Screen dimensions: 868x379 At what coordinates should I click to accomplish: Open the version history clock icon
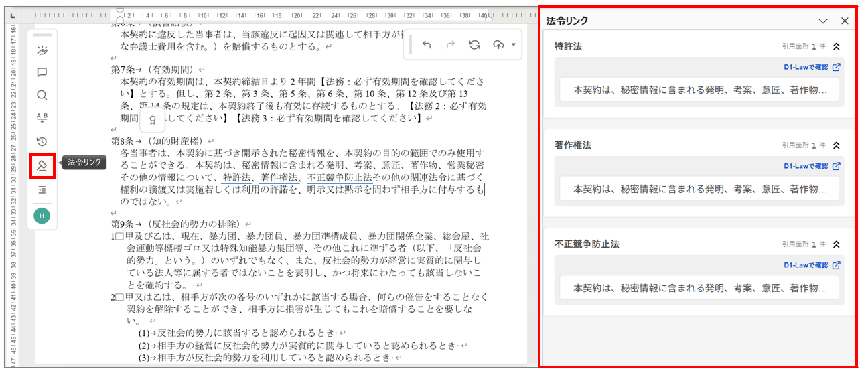click(x=42, y=141)
